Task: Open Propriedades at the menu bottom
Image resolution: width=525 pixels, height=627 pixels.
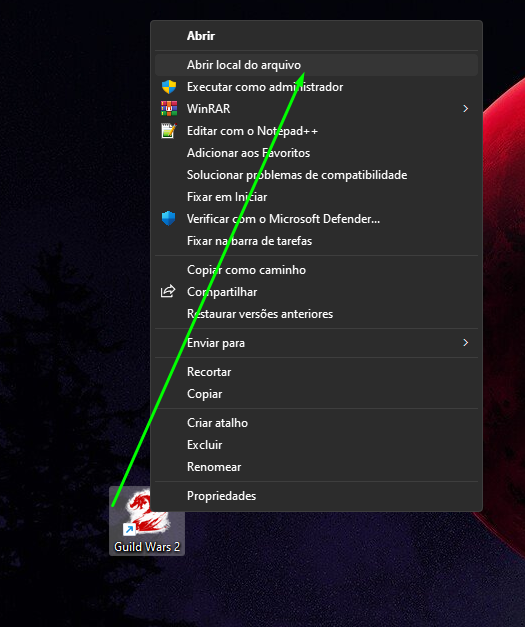Action: [316, 496]
